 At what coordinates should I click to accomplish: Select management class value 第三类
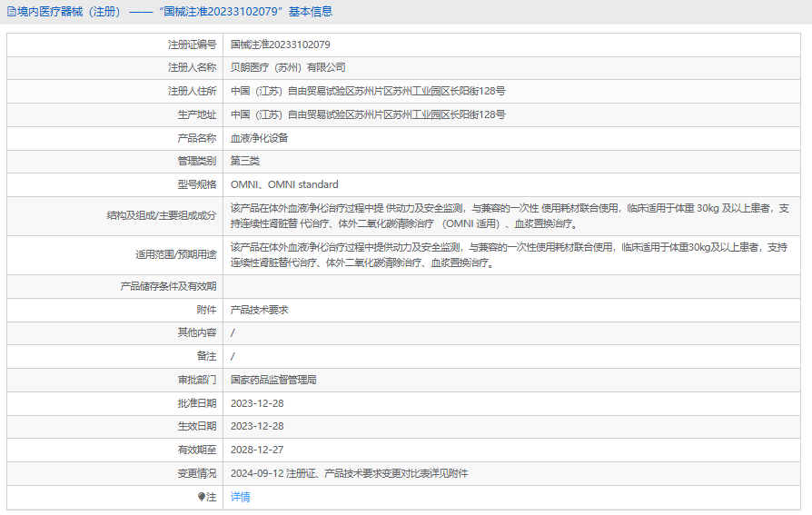[x=245, y=161]
